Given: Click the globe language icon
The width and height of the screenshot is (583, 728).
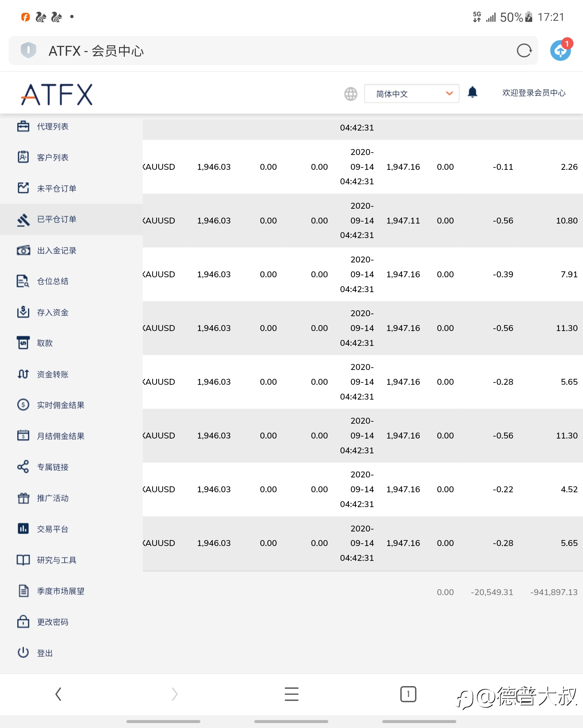Looking at the screenshot, I should coord(351,94).
